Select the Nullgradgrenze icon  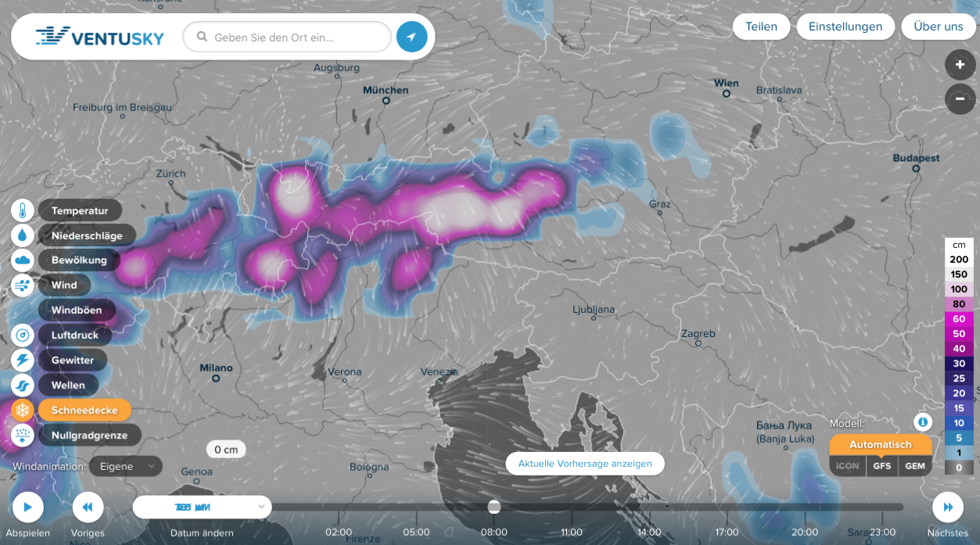(x=22, y=435)
